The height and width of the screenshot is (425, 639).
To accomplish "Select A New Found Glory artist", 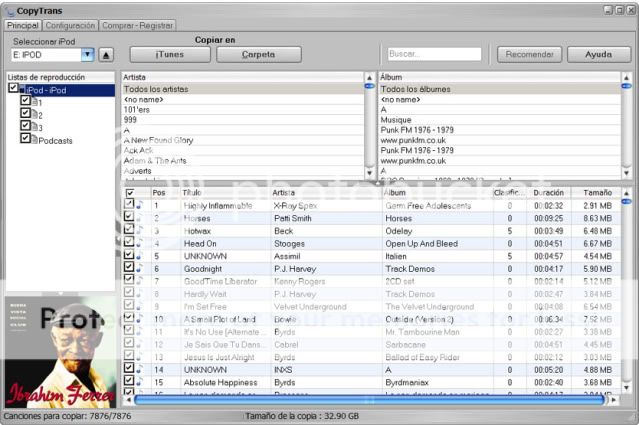I will pos(242,140).
